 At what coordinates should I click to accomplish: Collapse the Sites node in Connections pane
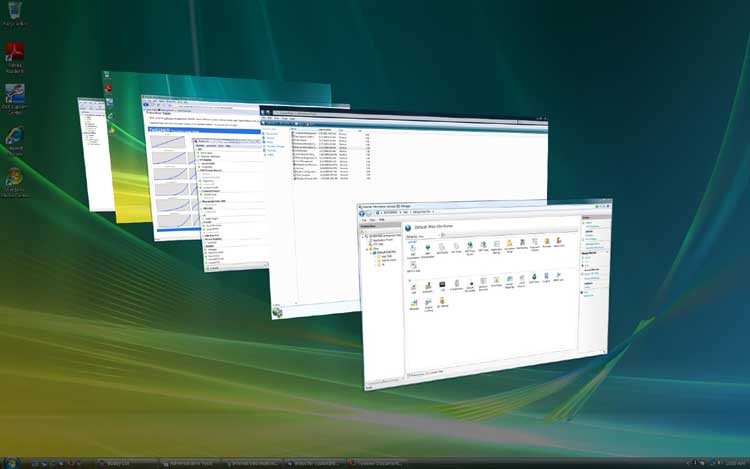[x=366, y=249]
